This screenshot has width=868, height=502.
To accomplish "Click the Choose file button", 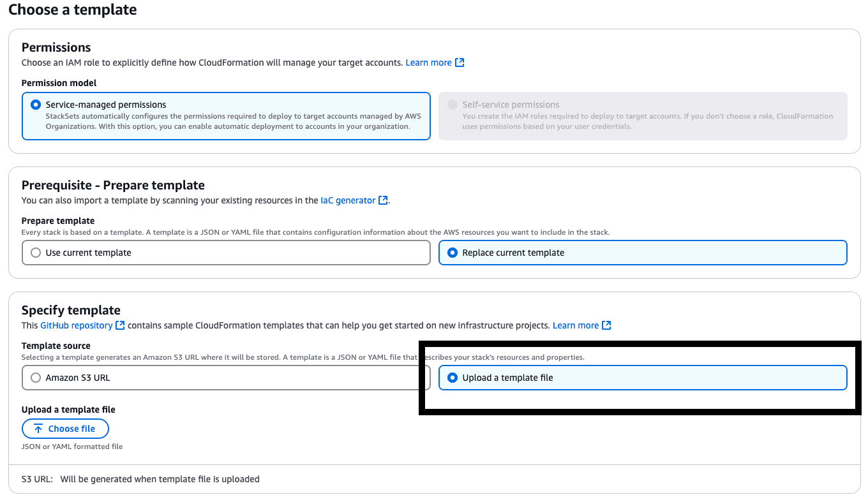I will (65, 429).
